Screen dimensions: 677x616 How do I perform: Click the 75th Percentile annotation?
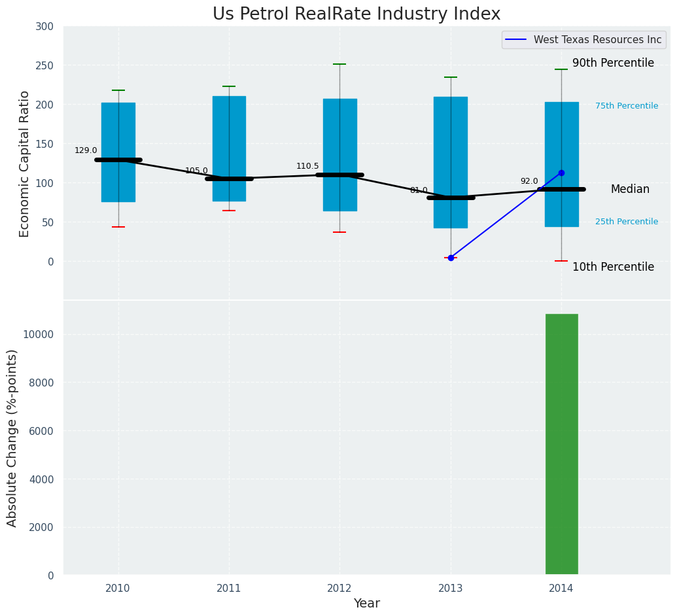(x=626, y=106)
